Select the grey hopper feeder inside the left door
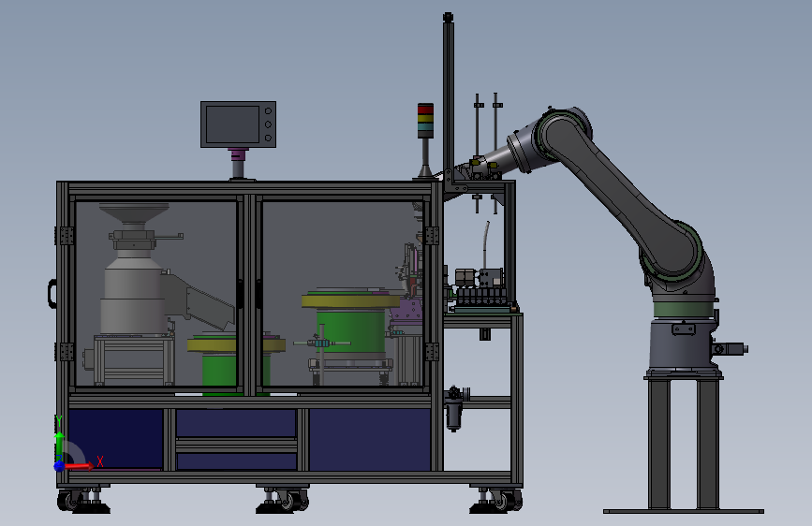The height and width of the screenshot is (526, 812). [x=136, y=270]
